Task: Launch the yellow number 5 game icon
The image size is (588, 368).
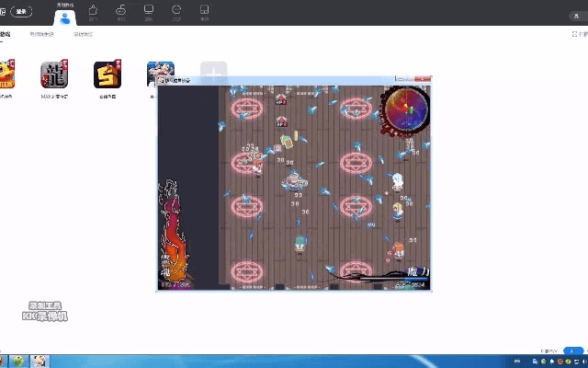Action: coord(106,75)
